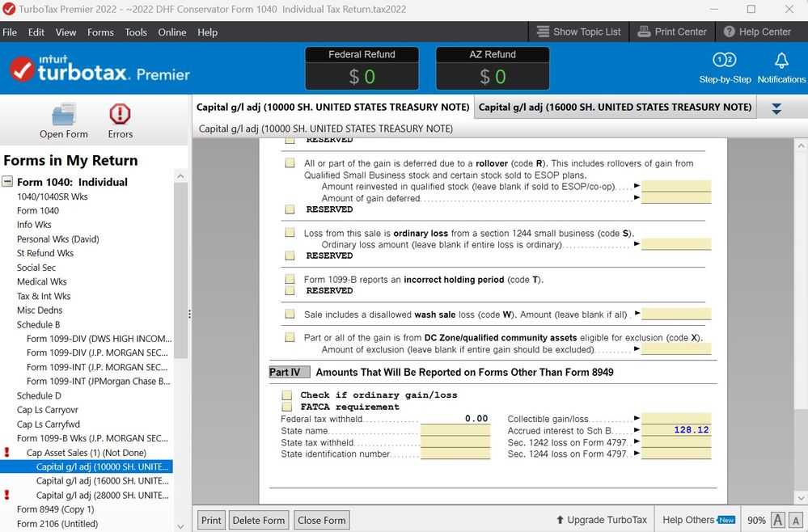The height and width of the screenshot is (532, 808).
Task: Switch to the 16000 SH. Treasury Note tab
Action: 615,107
